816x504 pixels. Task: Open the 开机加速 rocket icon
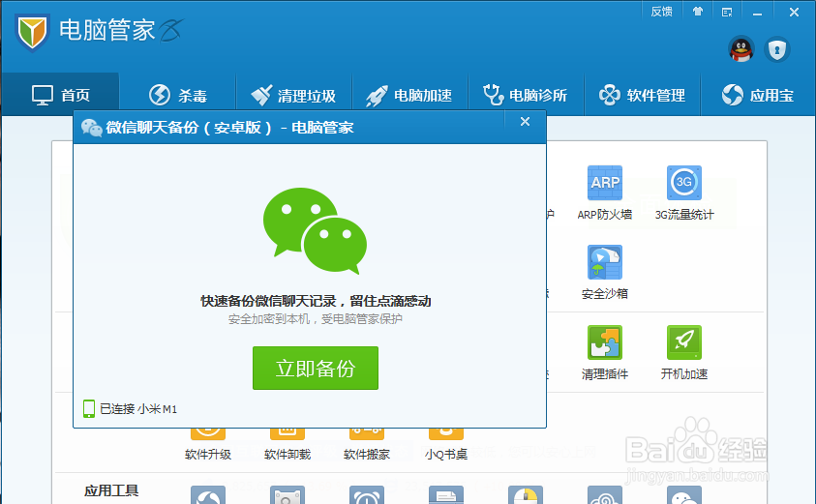[683, 342]
